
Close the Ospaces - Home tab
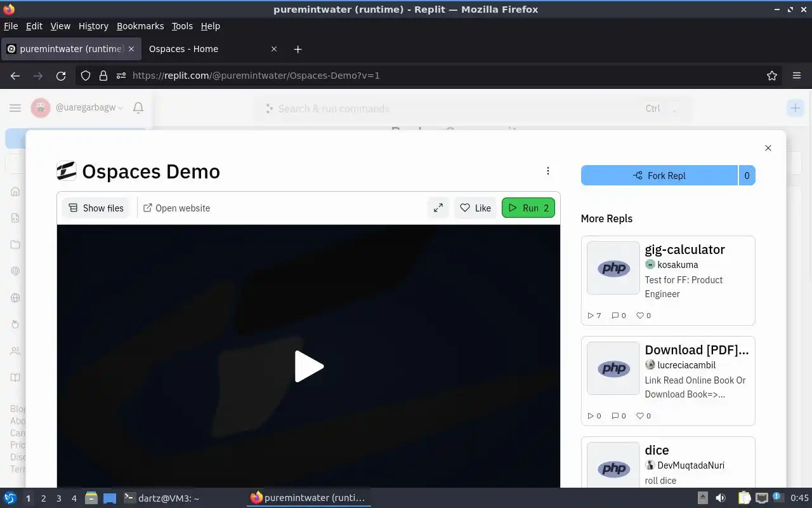(x=274, y=49)
